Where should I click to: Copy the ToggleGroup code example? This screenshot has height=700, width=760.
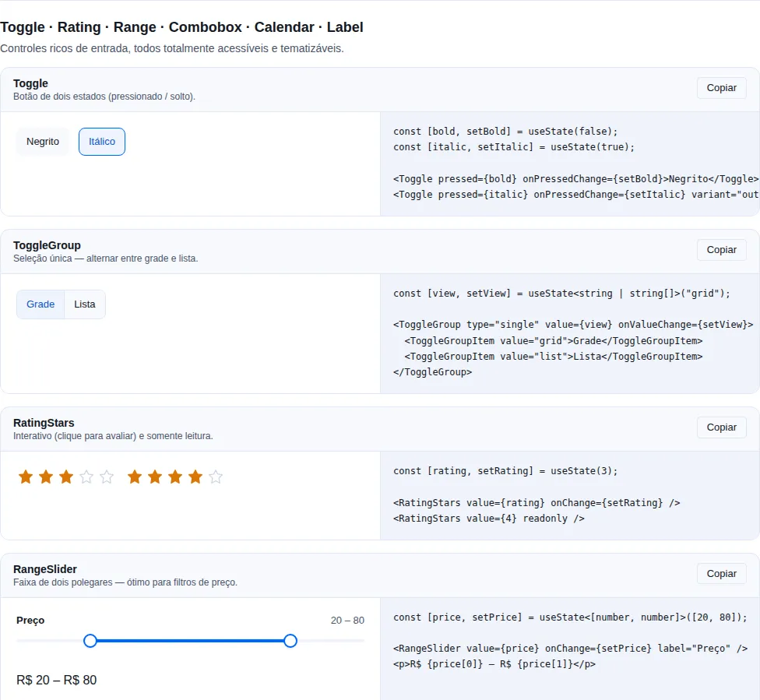[x=721, y=250]
